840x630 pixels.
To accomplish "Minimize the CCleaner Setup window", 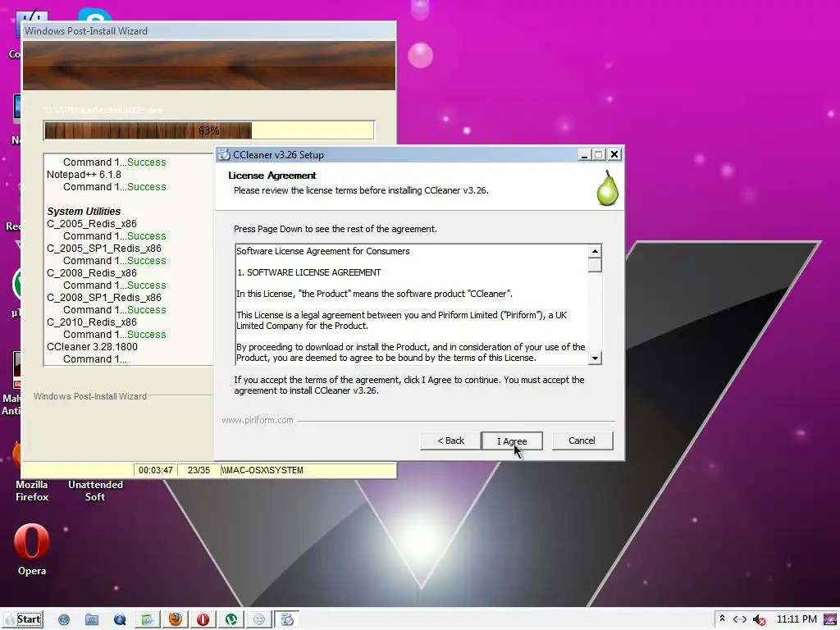I will click(x=584, y=155).
